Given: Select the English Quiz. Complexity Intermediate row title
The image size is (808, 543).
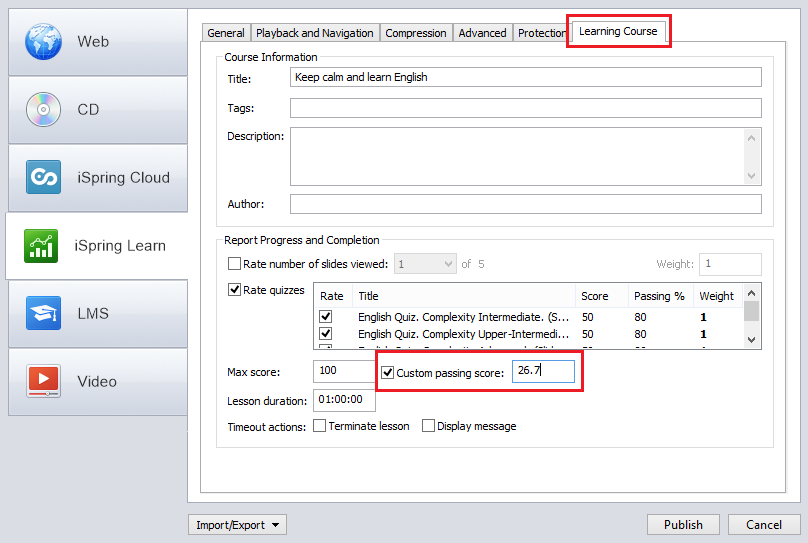Looking at the screenshot, I should tap(464, 317).
